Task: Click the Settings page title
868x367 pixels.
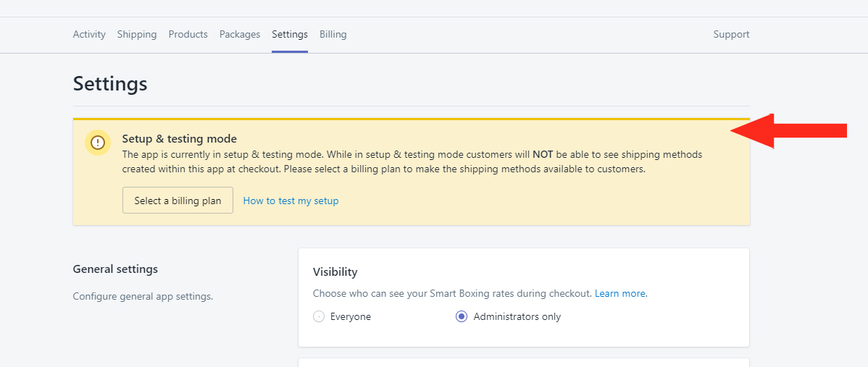Action: [x=110, y=83]
